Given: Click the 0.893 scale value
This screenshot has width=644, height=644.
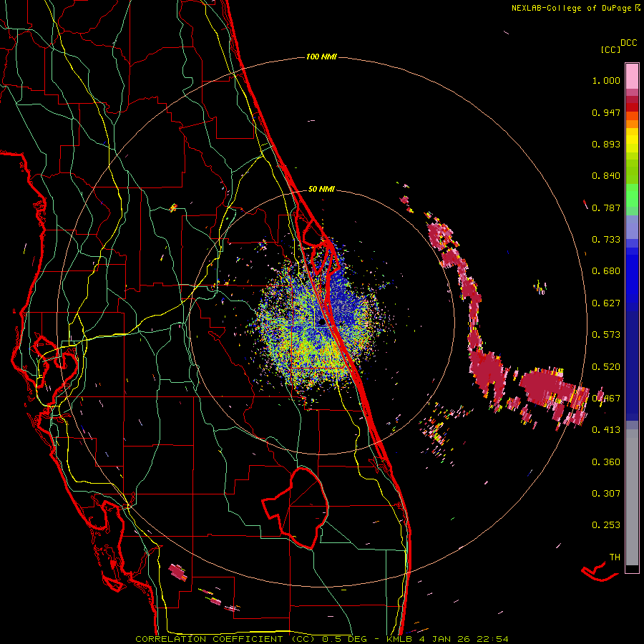Looking at the screenshot, I should [x=606, y=144].
